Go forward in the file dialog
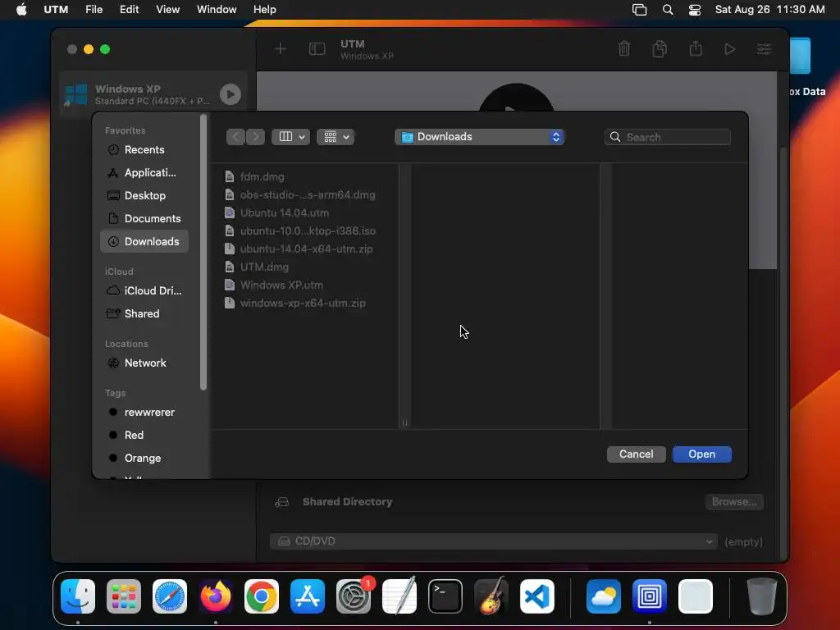Viewport: 840px width, 630px height. click(256, 137)
